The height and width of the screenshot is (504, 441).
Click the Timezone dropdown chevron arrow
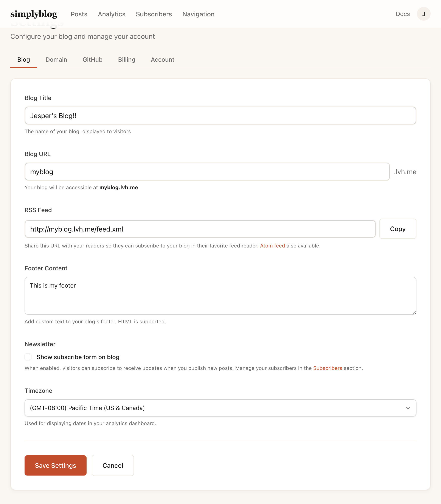[408, 408]
